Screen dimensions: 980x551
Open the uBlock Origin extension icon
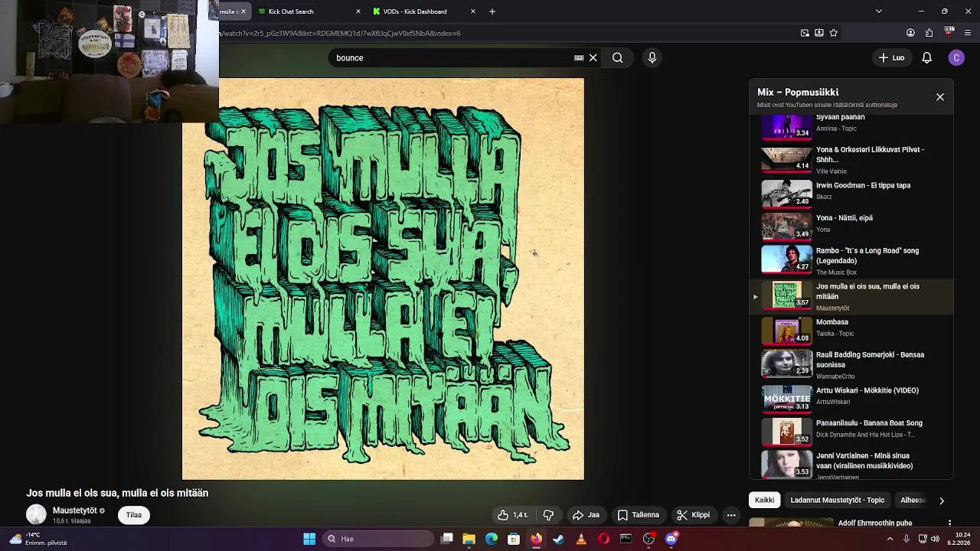click(949, 32)
